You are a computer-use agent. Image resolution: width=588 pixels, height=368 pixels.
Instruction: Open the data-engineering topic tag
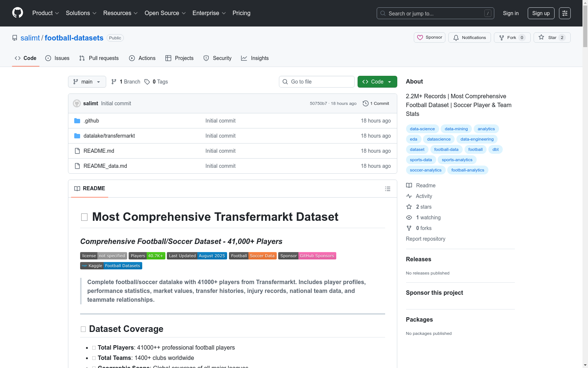pos(477,139)
